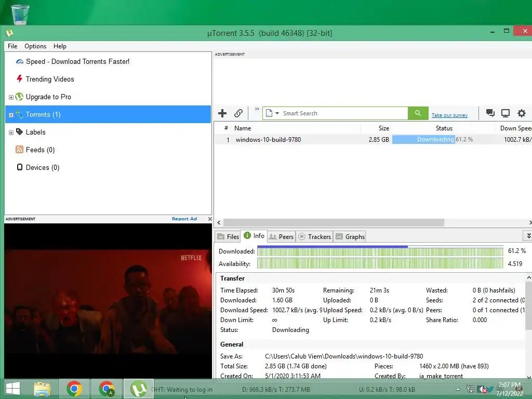This screenshot has width=532, height=399.
Task: Switch to the Graphs tab
Action: click(x=350, y=237)
